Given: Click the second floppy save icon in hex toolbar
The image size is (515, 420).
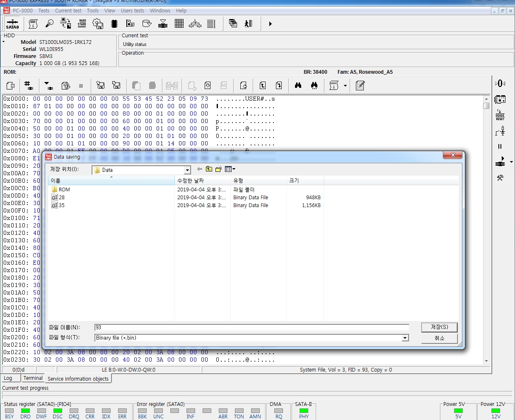Looking at the screenshot, I should point(116,86).
